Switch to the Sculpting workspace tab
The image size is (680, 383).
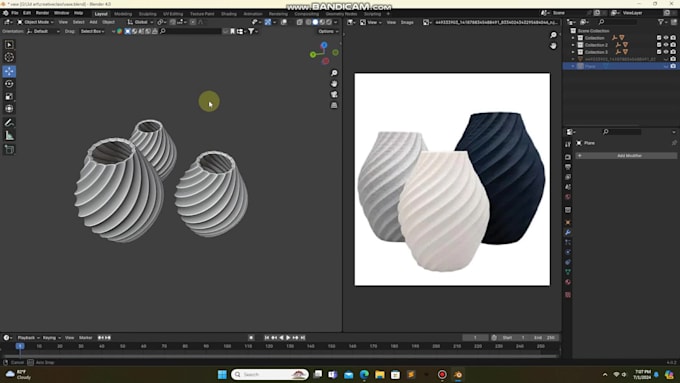147,14
